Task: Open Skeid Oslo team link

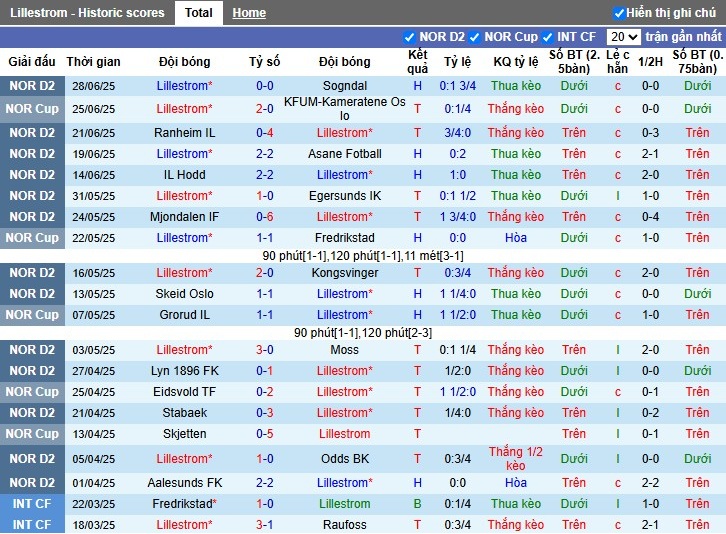Action: [184, 294]
